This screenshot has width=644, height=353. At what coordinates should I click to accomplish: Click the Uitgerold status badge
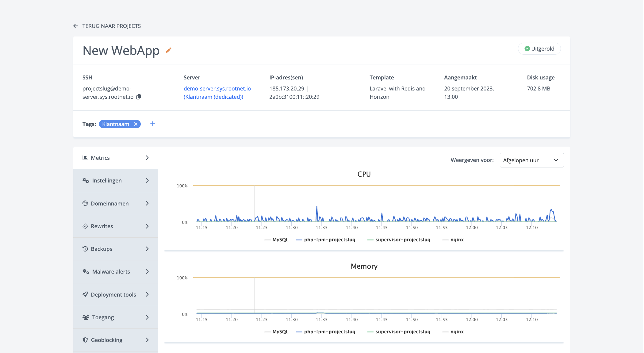539,49
